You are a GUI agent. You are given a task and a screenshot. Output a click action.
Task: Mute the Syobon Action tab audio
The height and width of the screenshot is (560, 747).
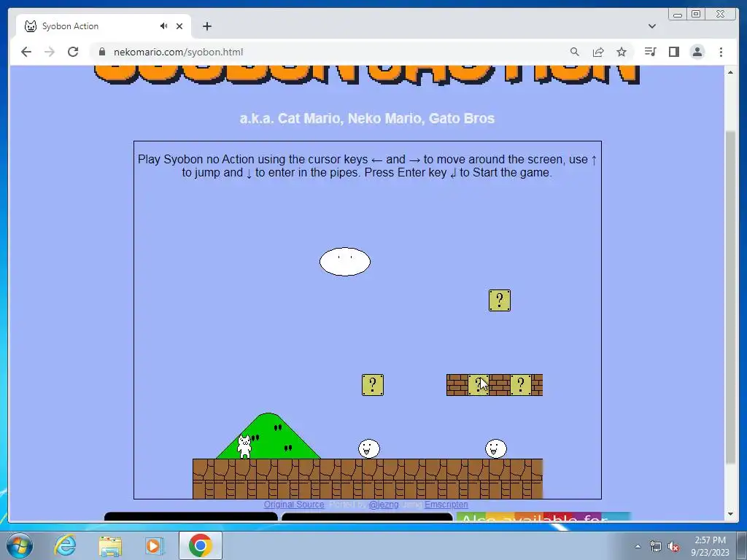pyautogui.click(x=163, y=26)
